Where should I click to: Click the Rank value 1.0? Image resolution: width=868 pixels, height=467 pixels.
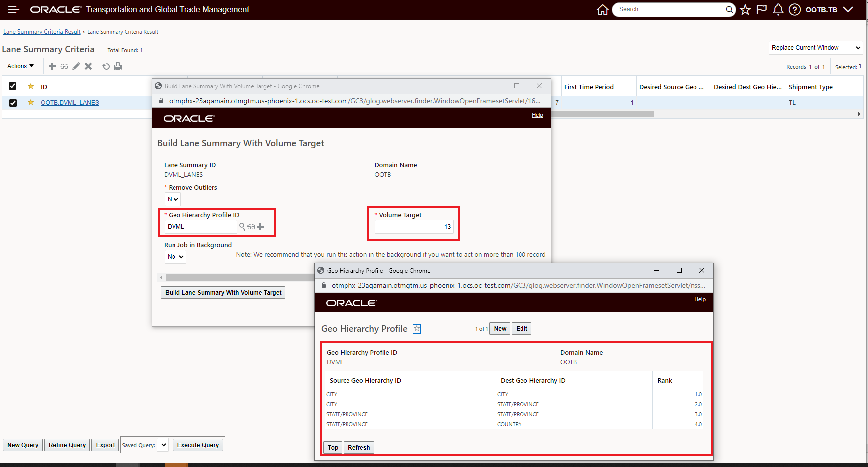tap(698, 394)
